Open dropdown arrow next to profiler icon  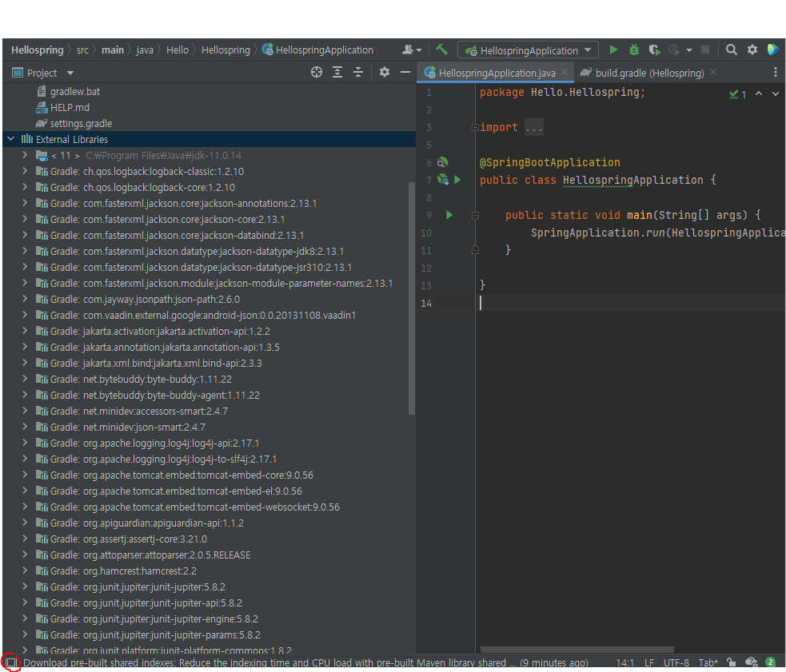(x=689, y=50)
